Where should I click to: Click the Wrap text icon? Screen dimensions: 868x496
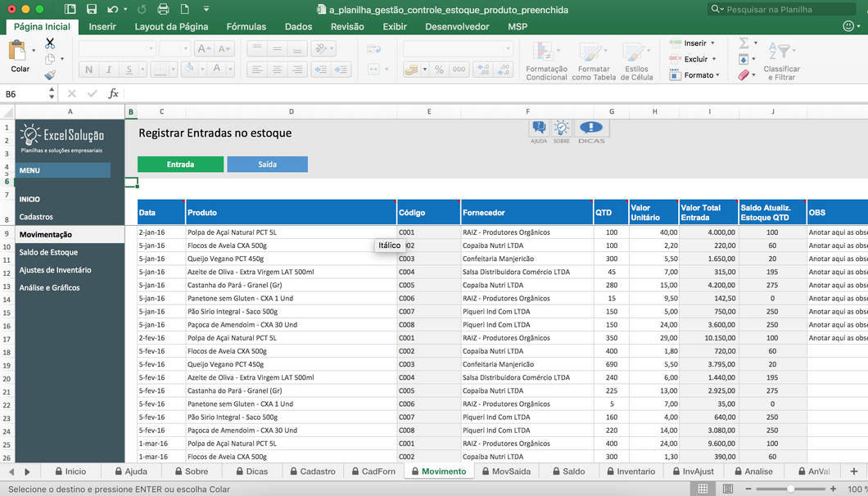(x=373, y=49)
